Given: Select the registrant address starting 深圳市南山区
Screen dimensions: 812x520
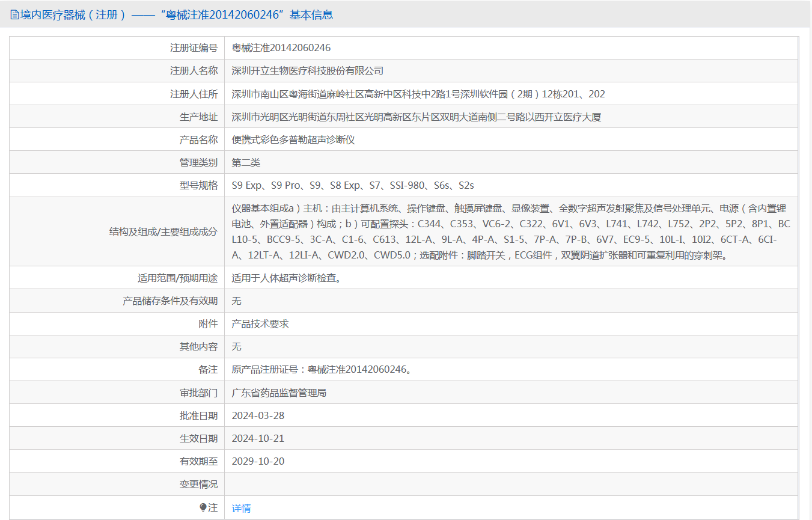Looking at the screenshot, I should point(418,94).
